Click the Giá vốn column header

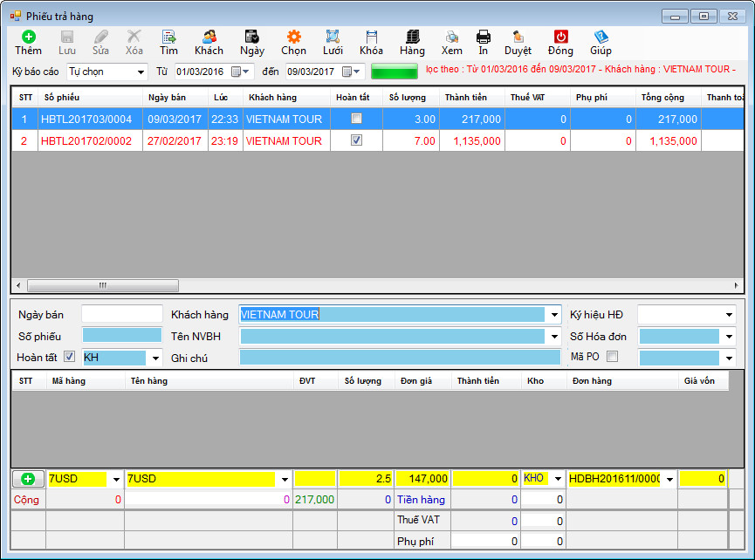[704, 381]
